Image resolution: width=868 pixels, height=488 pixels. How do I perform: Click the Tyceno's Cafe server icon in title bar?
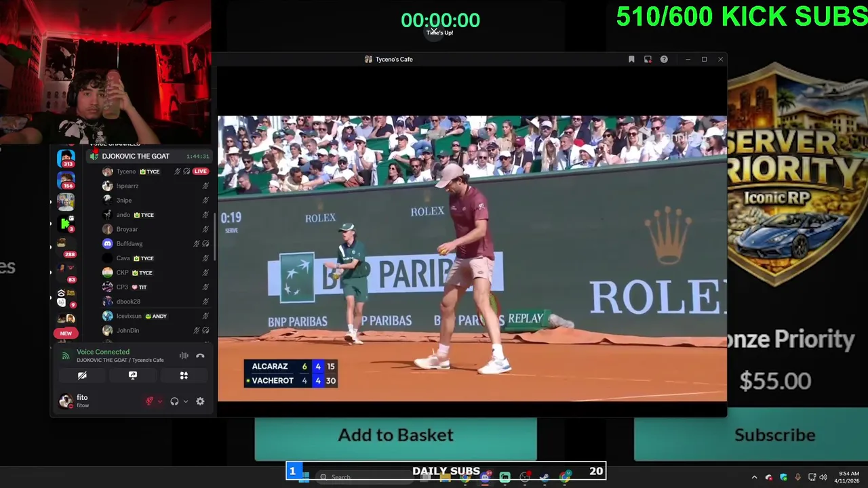(x=368, y=60)
